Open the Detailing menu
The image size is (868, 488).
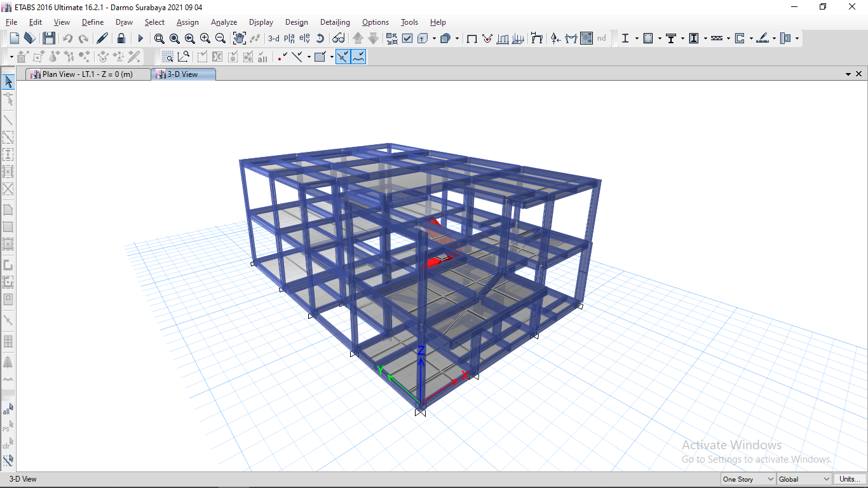click(335, 22)
